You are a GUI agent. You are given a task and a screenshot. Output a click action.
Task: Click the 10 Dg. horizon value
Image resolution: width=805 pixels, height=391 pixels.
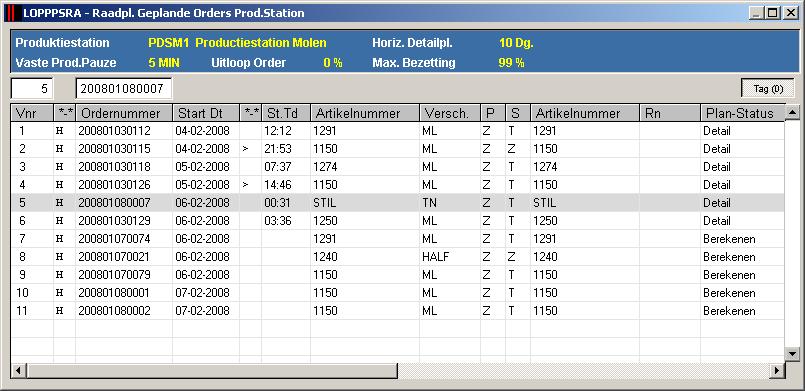(516, 43)
